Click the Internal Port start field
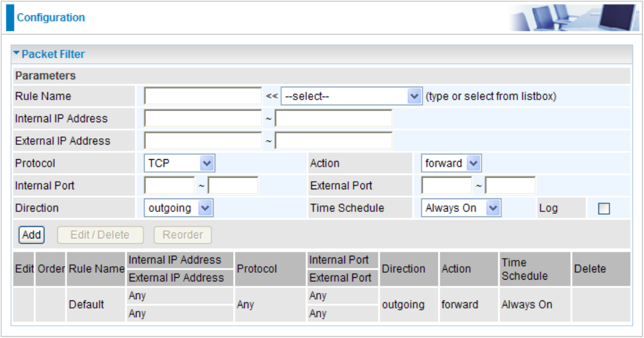644x338 pixels. tap(169, 186)
